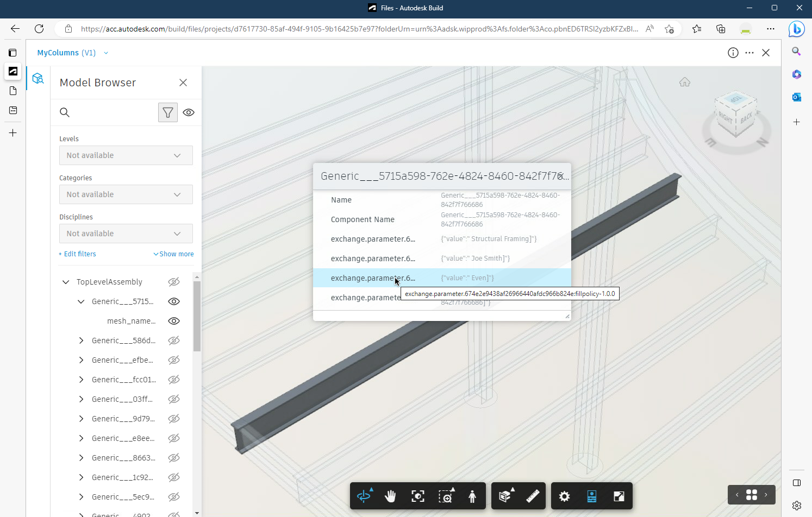Open the Model Browser filter options

click(167, 112)
